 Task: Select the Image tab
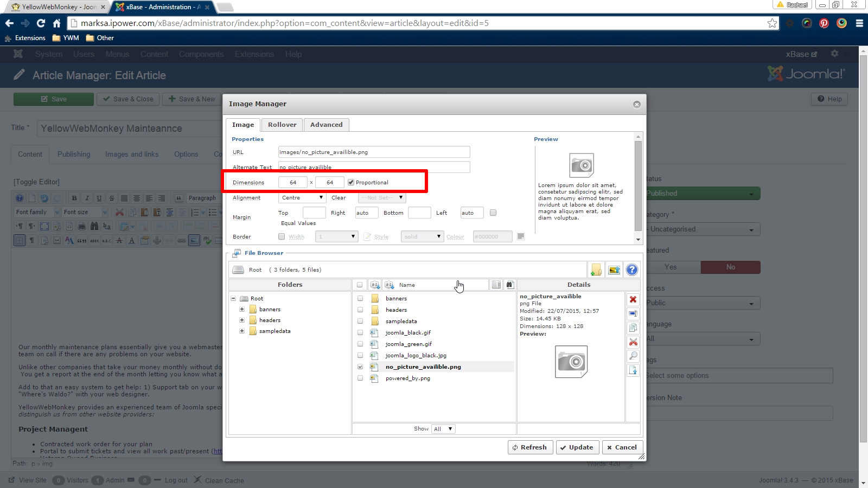(x=243, y=125)
